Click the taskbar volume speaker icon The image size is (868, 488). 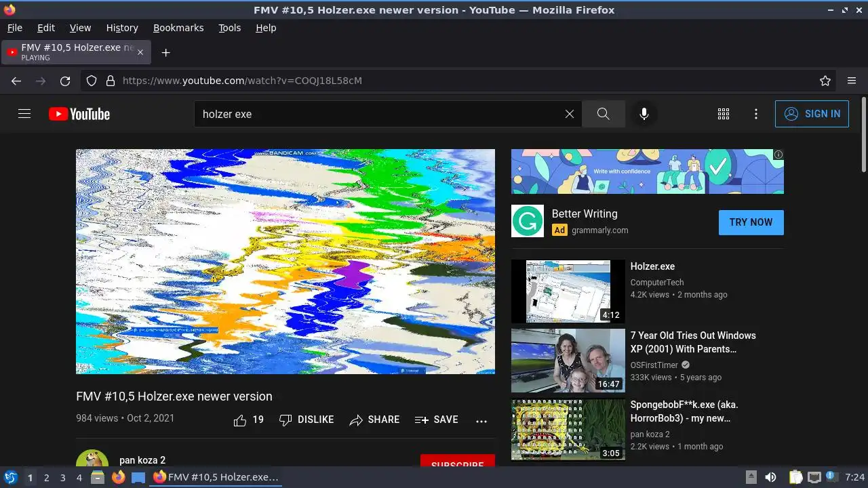point(771,477)
